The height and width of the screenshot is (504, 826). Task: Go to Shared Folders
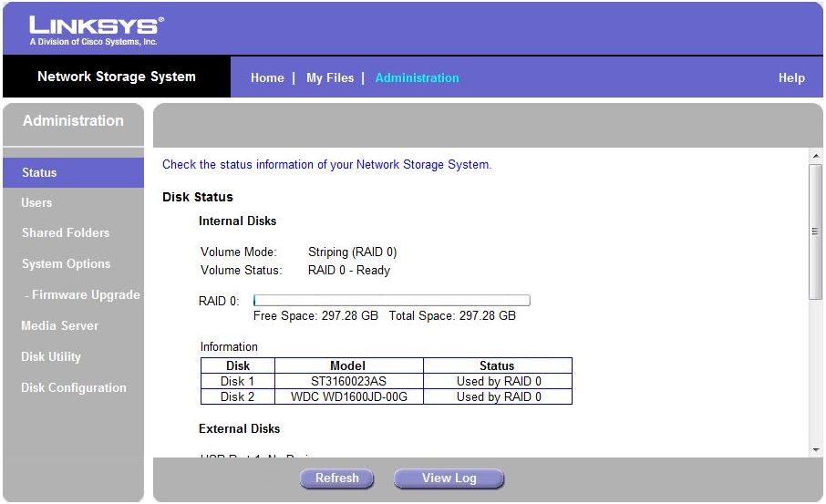click(x=66, y=233)
